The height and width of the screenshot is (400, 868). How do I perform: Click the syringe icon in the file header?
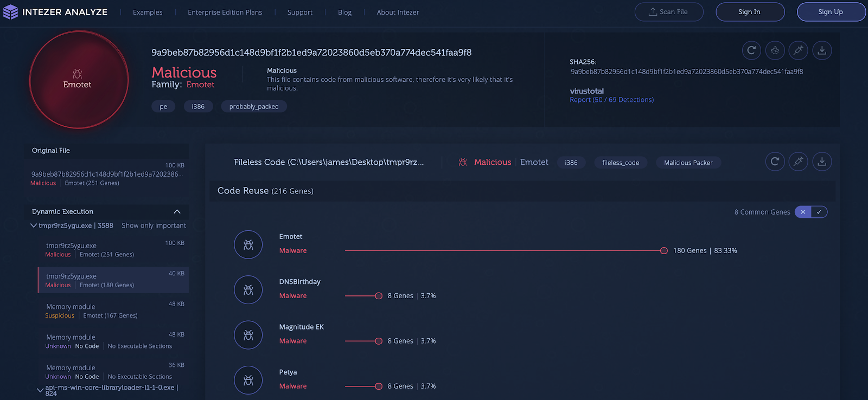click(799, 50)
